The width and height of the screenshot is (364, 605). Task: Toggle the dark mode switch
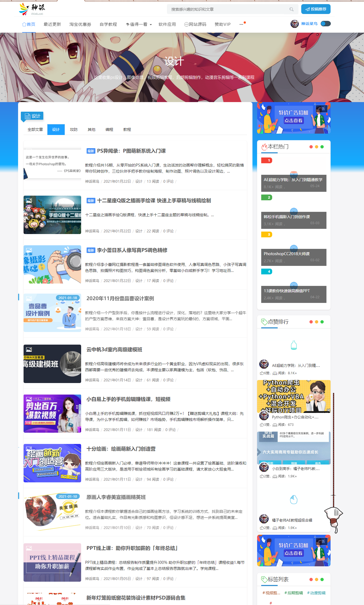pyautogui.click(x=326, y=24)
